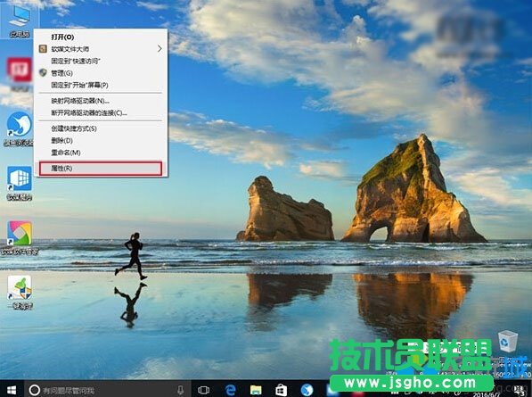
Task: Click the blue globe browser taskbar icon
Action: pyautogui.click(x=307, y=390)
